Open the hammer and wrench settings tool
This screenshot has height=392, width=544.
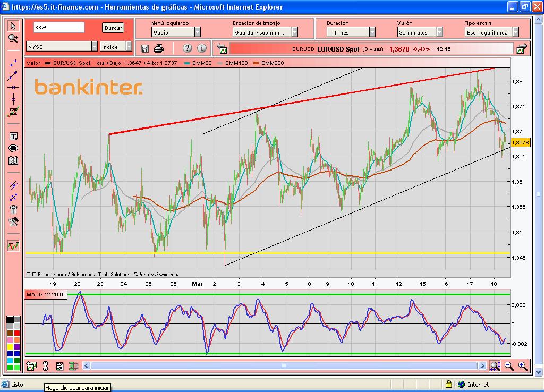[x=13, y=221]
